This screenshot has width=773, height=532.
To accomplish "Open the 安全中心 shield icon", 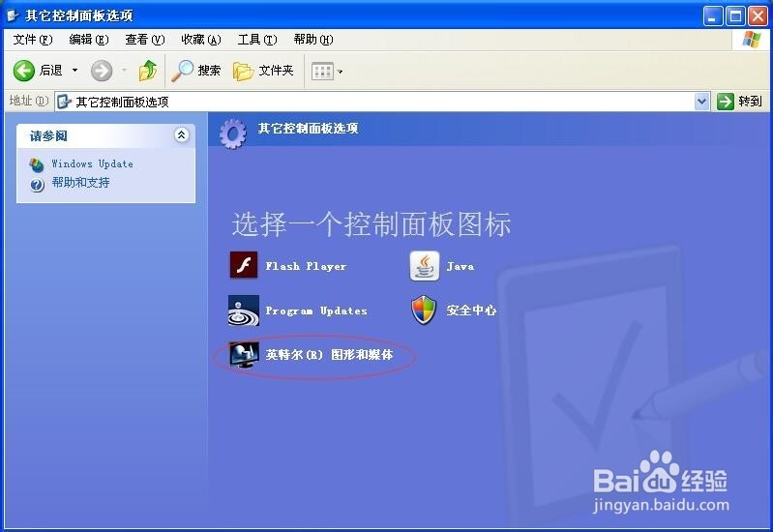I will tap(424, 310).
